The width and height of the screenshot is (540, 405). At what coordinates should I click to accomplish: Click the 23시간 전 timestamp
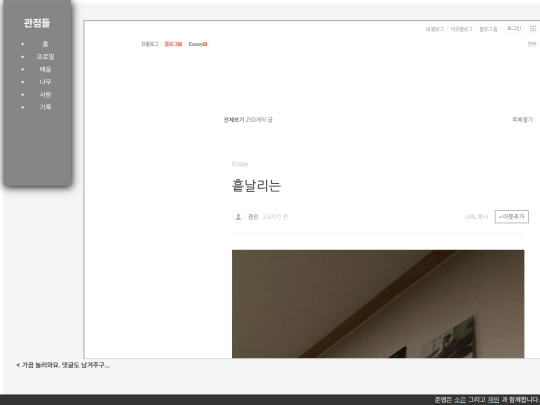click(276, 217)
